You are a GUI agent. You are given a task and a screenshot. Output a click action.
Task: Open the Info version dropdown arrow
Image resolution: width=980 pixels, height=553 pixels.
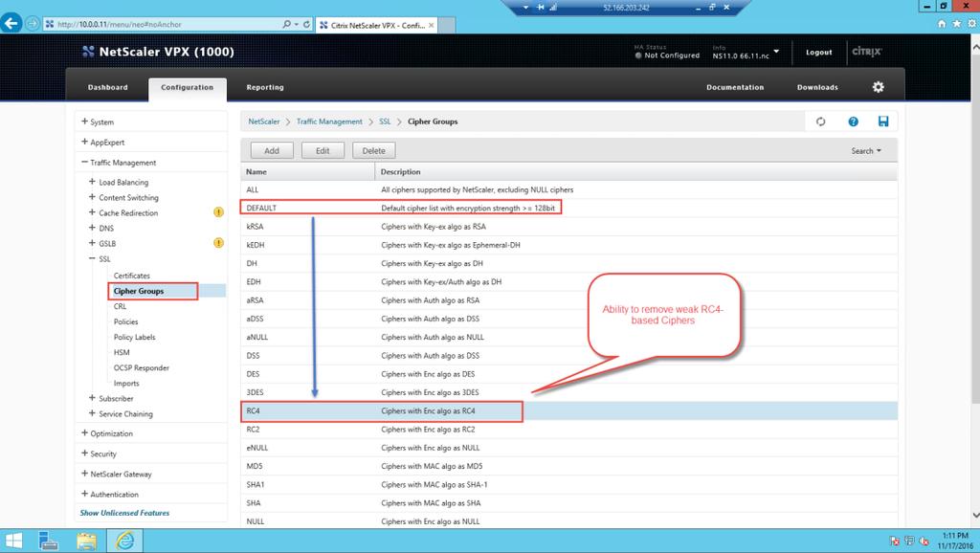point(776,52)
